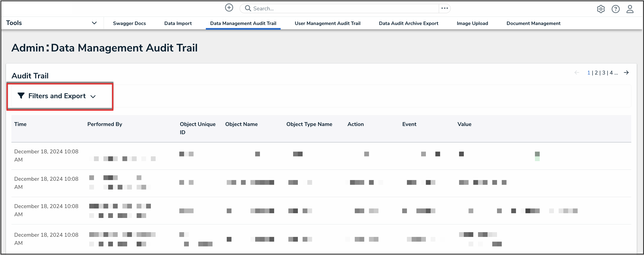Click the previous page left arrow
This screenshot has height=255, width=644.
click(x=577, y=72)
